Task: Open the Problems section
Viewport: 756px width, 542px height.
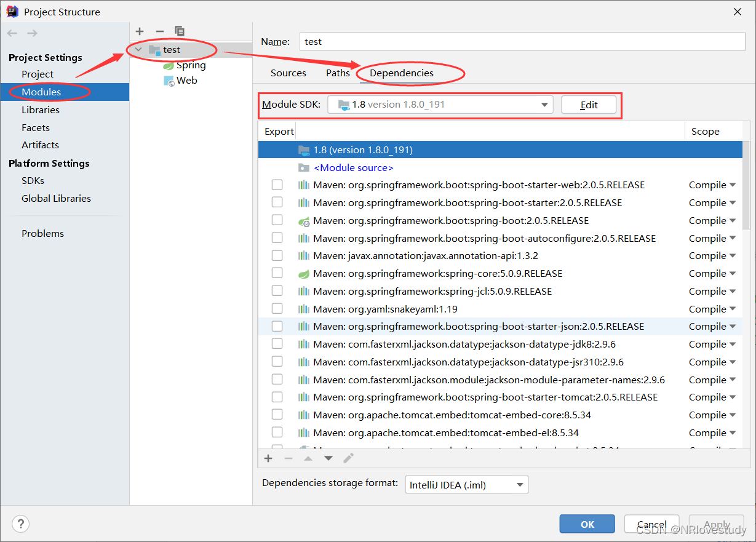Action: [42, 234]
